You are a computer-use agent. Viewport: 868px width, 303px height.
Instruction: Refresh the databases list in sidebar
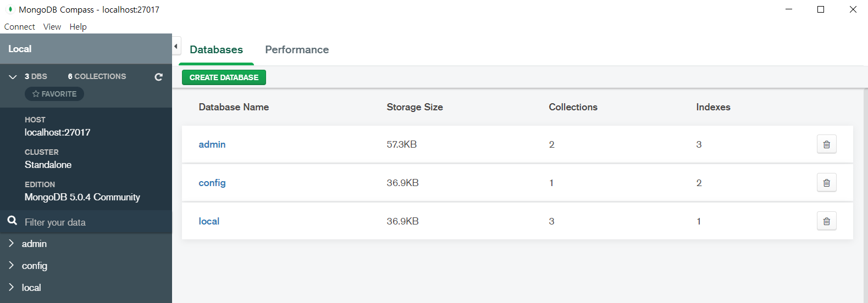159,77
